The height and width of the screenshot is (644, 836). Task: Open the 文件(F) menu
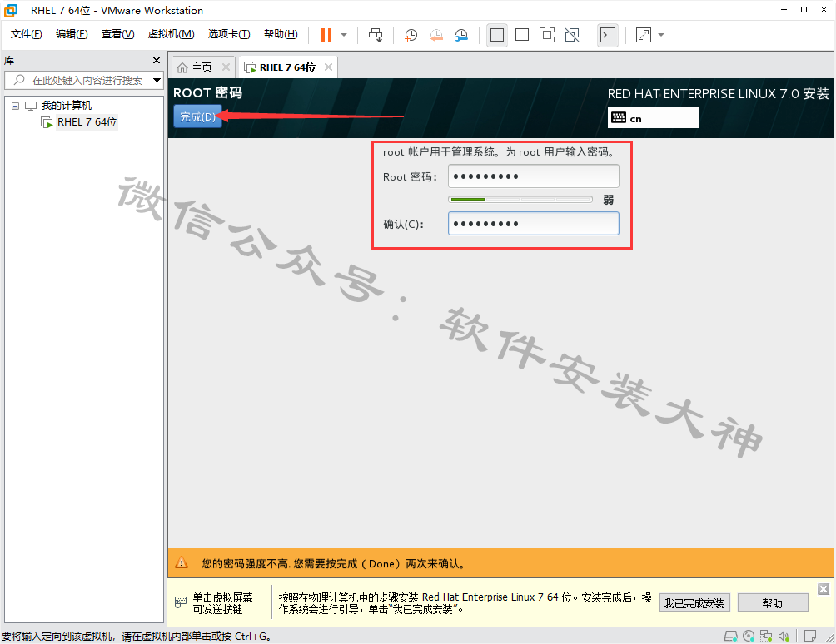(x=26, y=34)
